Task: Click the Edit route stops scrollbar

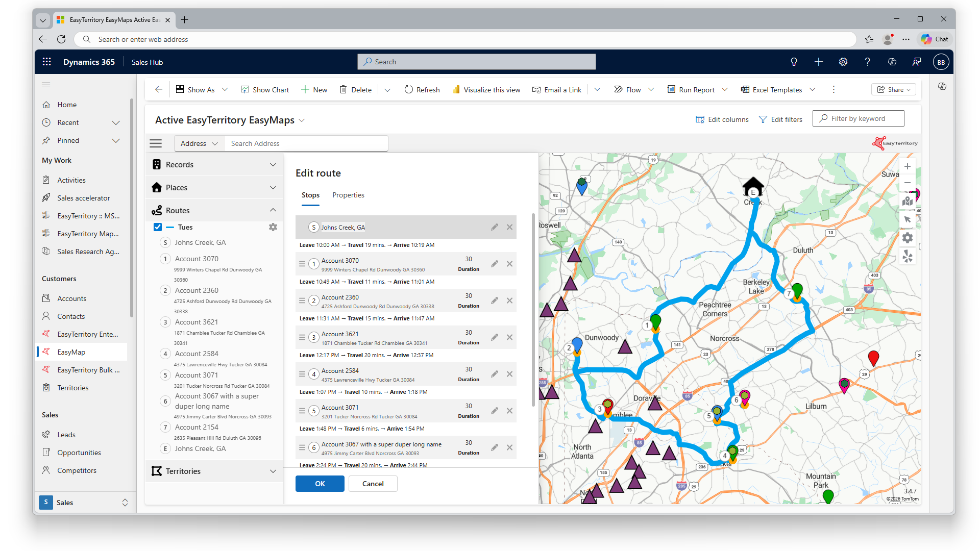Action: tap(533, 306)
